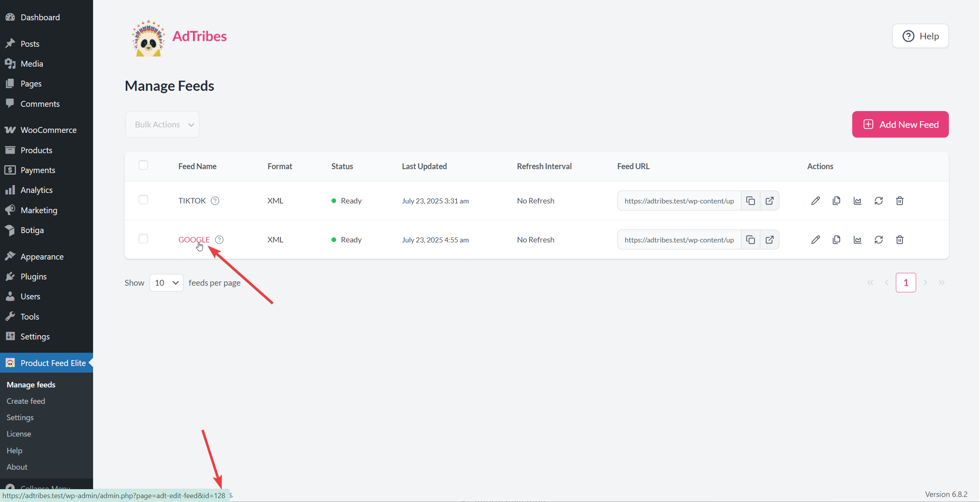Viewport: 980px width, 502px height.
Task: Click the 'Refresh Interval' column header
Action: tap(544, 166)
